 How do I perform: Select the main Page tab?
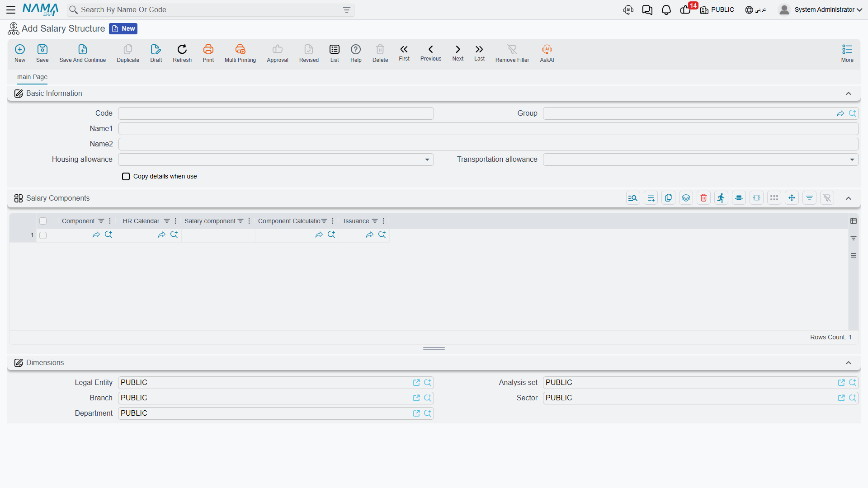(x=32, y=77)
